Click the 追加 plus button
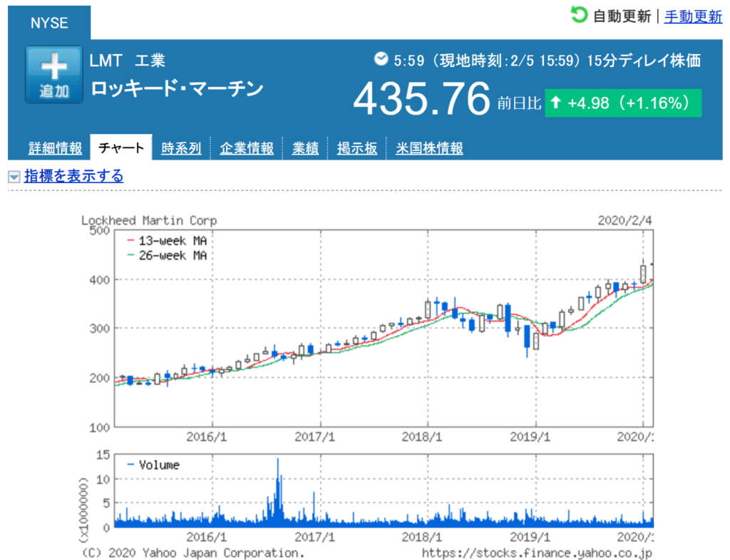 [54, 74]
